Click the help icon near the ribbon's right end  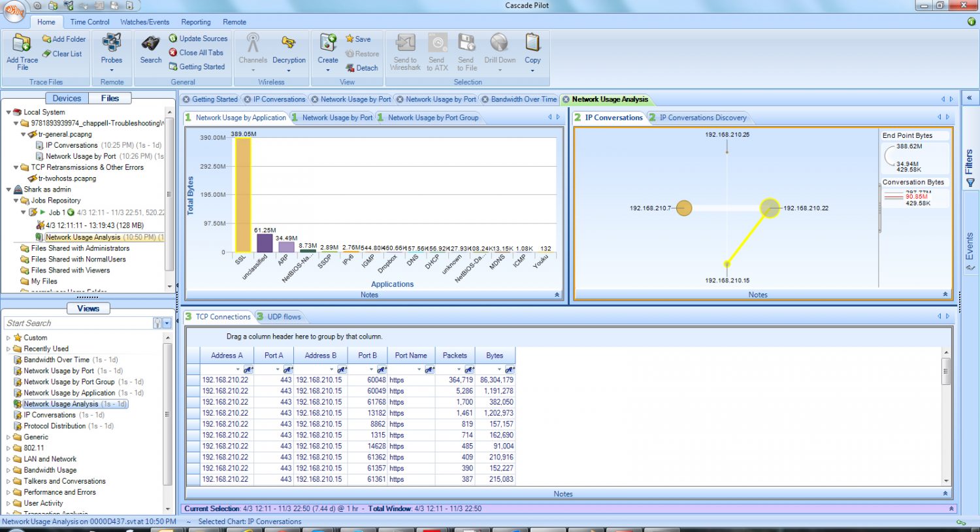(971, 22)
